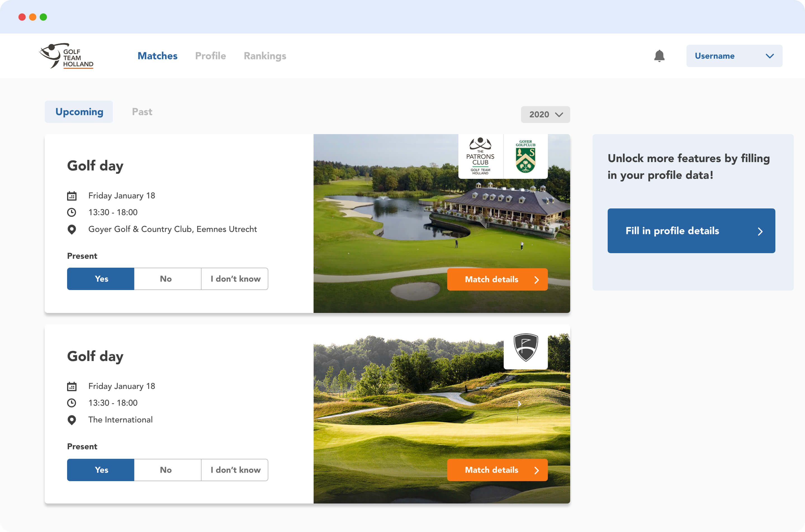Click the green macOS window dot
This screenshot has height=532, width=805.
(x=43, y=17)
